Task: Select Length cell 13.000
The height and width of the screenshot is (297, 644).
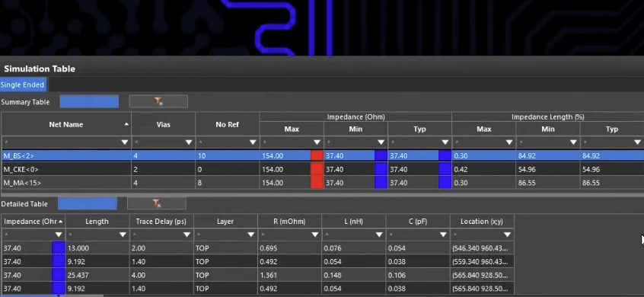Action: [97, 248]
